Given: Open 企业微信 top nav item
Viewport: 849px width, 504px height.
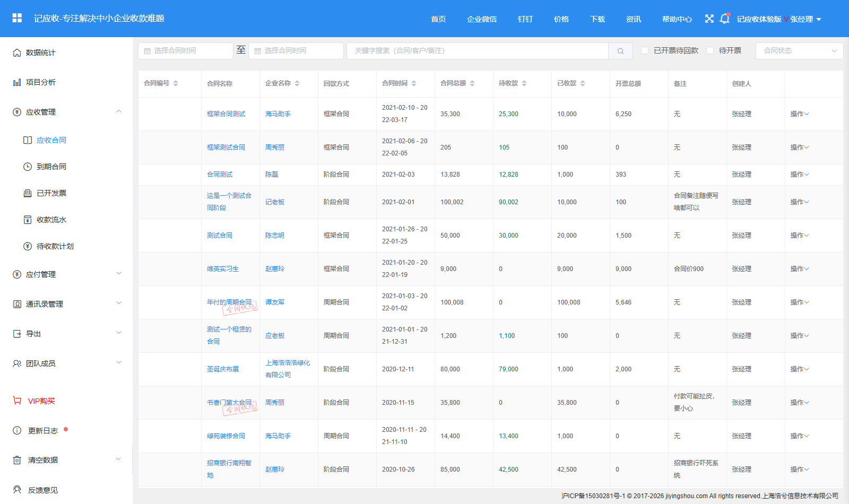Looking at the screenshot, I should point(482,19).
